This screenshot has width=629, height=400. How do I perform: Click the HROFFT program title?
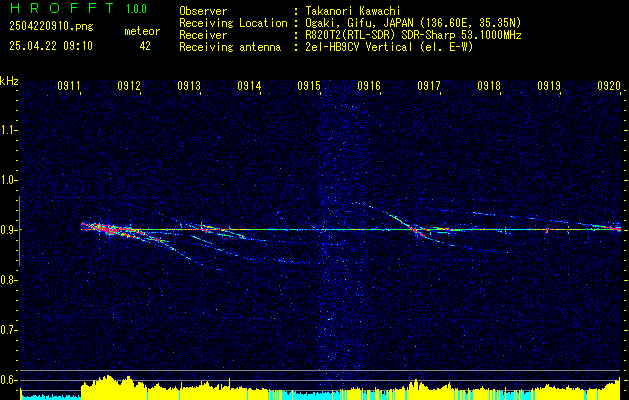[x=62, y=8]
